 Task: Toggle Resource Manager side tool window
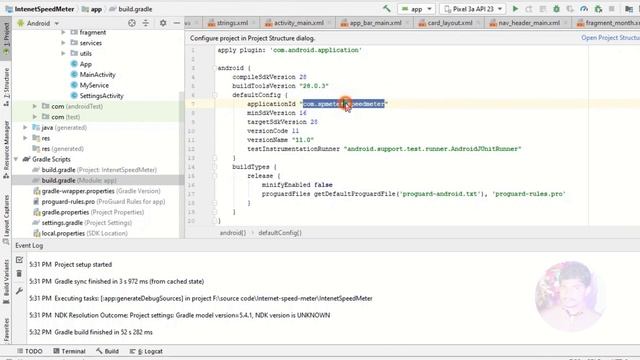pyautogui.click(x=6, y=149)
